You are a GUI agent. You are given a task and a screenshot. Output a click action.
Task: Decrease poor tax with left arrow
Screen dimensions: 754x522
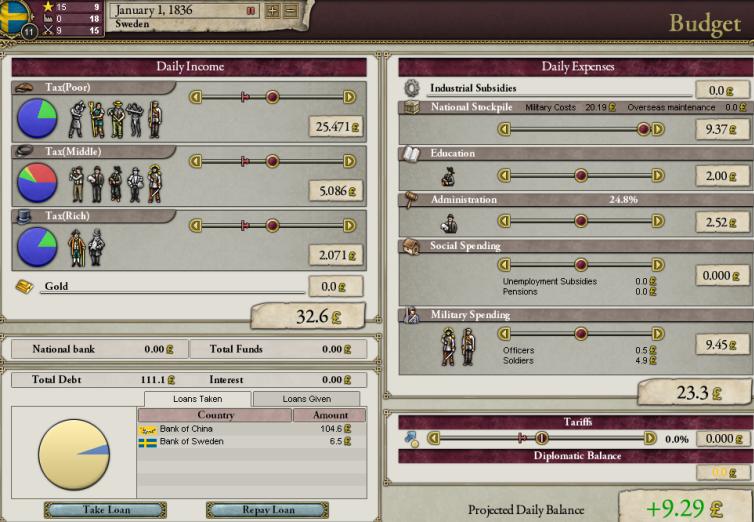click(x=195, y=97)
